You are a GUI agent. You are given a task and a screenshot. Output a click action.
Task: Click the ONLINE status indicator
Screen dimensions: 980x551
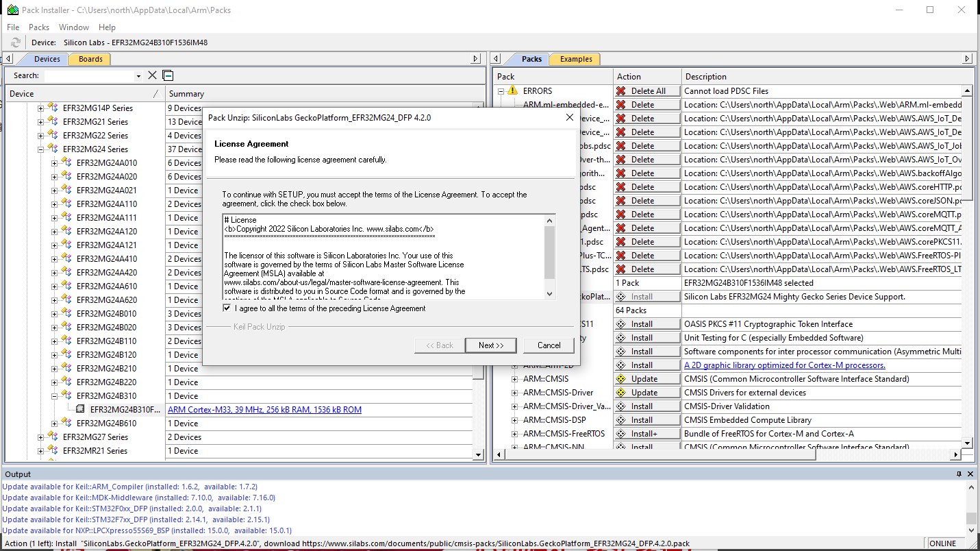tap(943, 543)
